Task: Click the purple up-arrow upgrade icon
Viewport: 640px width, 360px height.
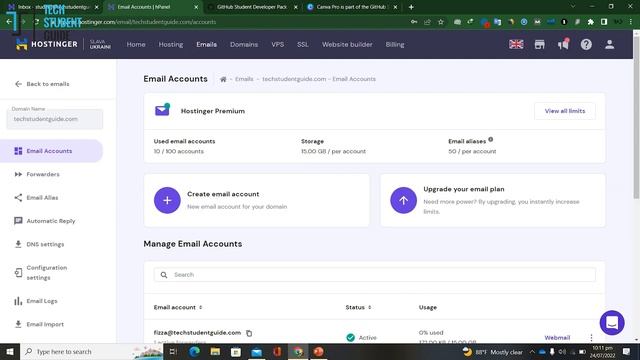Action: [x=403, y=200]
